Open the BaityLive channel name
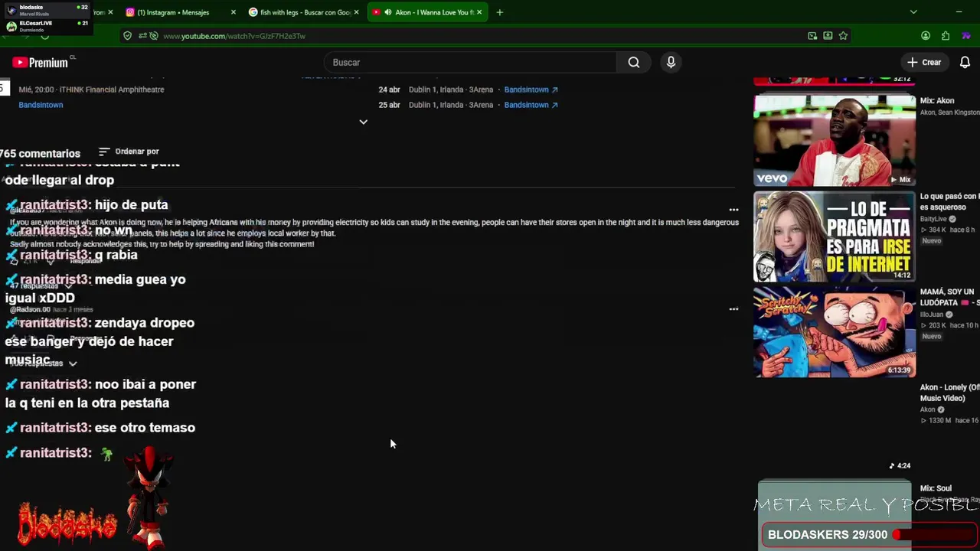 tap(933, 219)
